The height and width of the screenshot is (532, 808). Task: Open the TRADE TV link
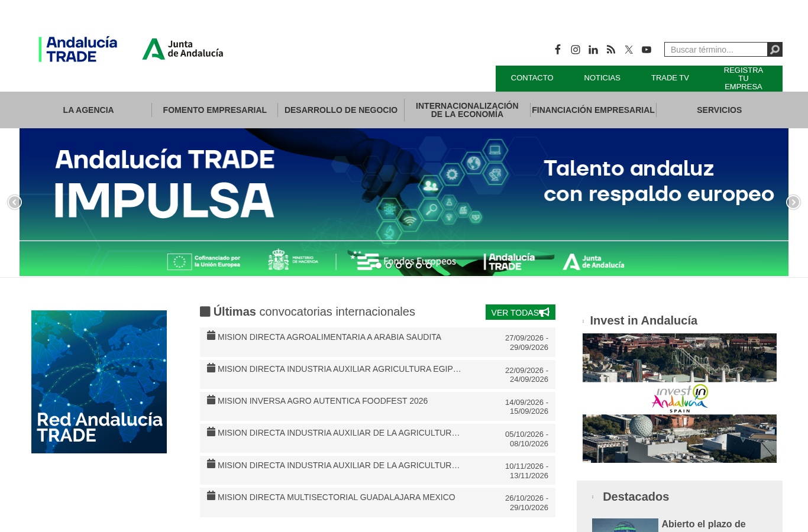click(670, 78)
